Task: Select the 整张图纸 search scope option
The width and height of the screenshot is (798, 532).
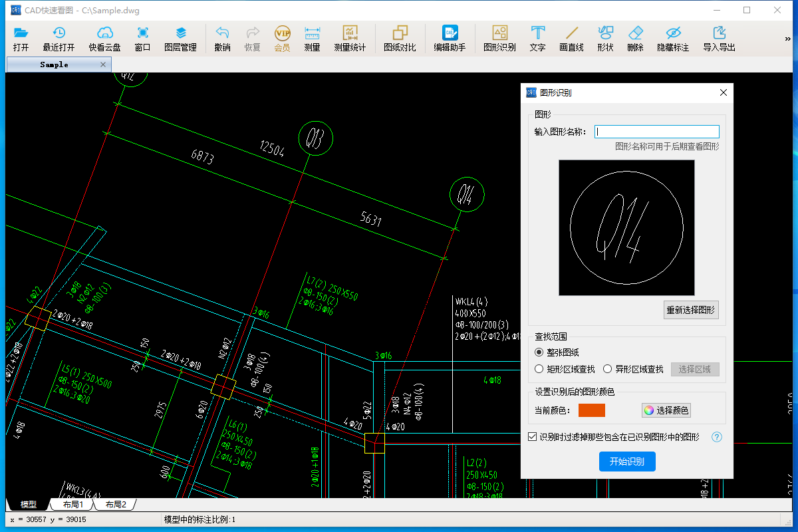Action: (539, 352)
